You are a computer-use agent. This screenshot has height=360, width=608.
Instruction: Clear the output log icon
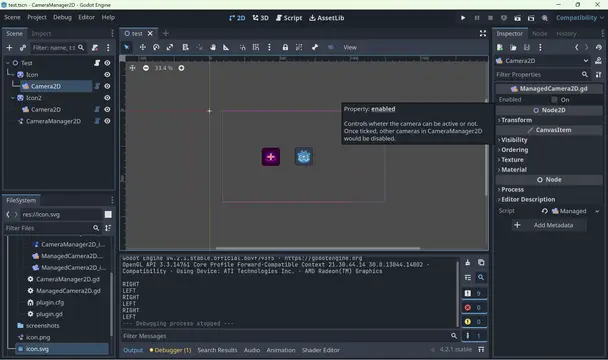[x=468, y=263]
